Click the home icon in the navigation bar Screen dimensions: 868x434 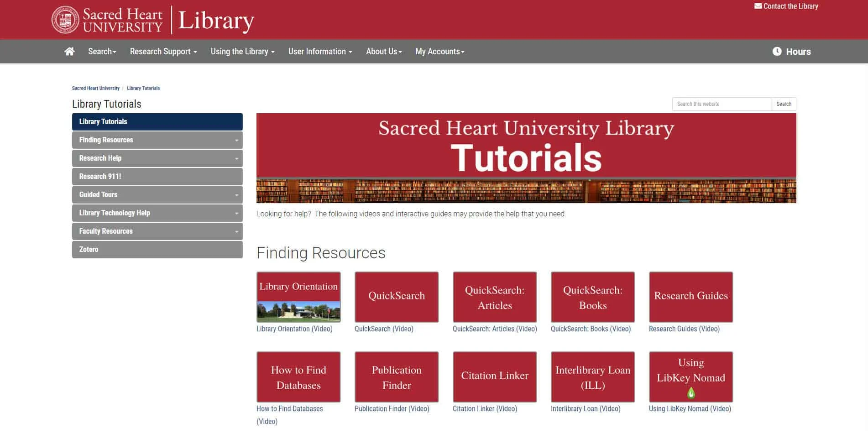tap(69, 51)
